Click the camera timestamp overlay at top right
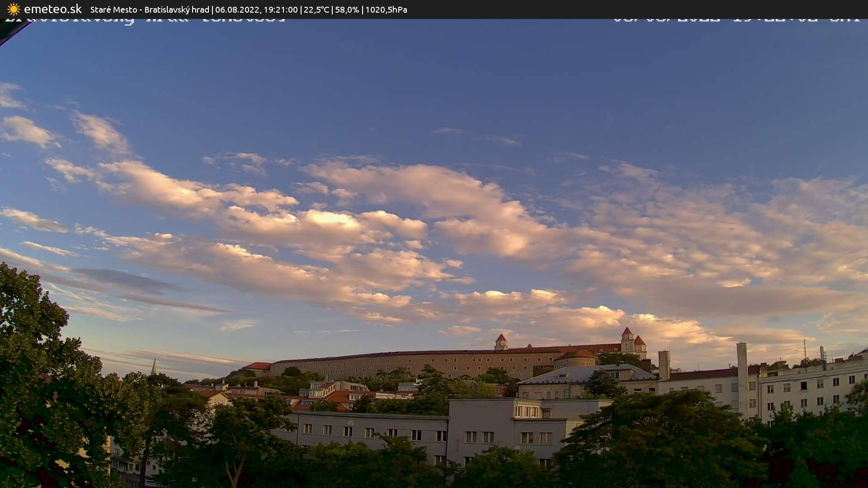 [x=736, y=20]
